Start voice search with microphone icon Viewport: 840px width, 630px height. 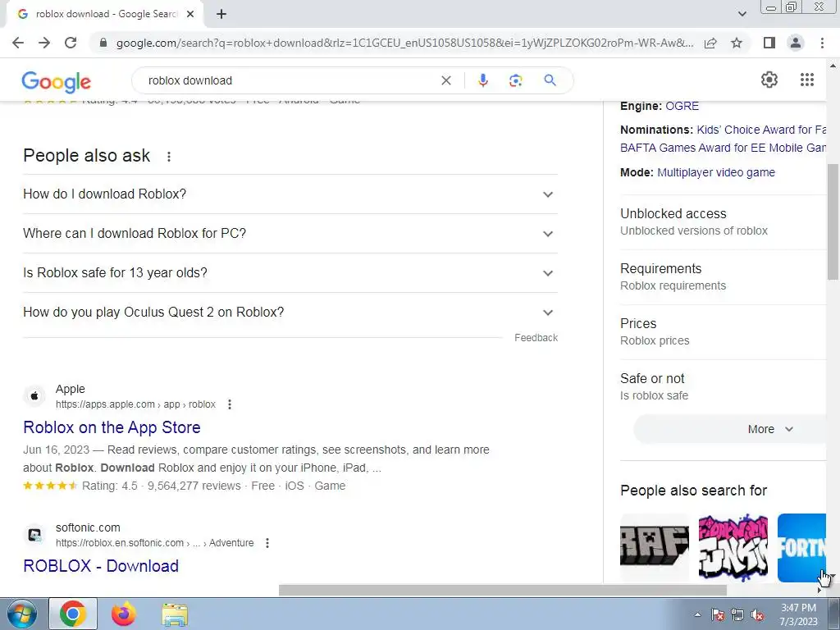pyautogui.click(x=482, y=80)
